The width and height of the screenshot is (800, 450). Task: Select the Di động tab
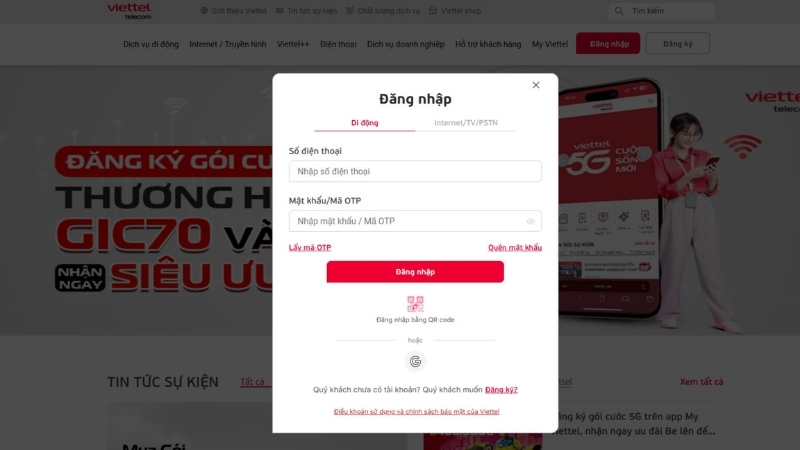[x=365, y=122]
